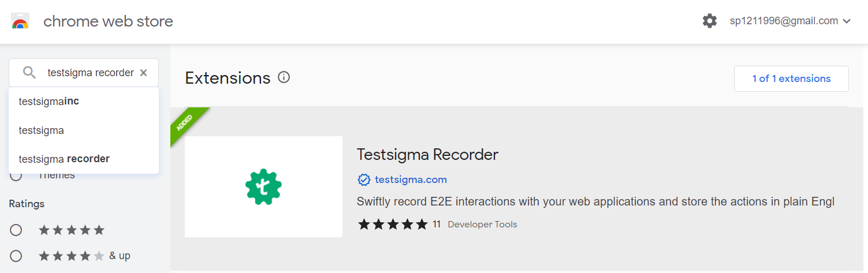
Task: Click the Testsigma Recorder logo thumbnail
Action: pyautogui.click(x=263, y=186)
